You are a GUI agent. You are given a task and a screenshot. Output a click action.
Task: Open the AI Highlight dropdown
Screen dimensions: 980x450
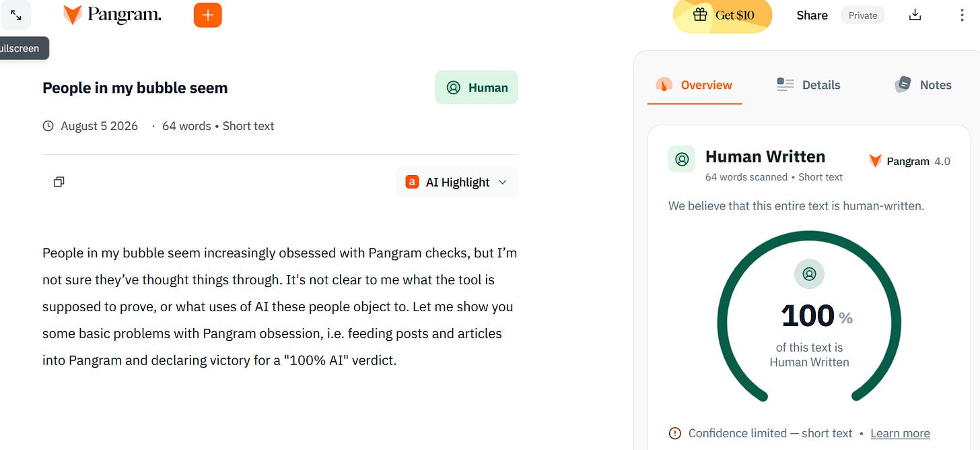coord(457,182)
